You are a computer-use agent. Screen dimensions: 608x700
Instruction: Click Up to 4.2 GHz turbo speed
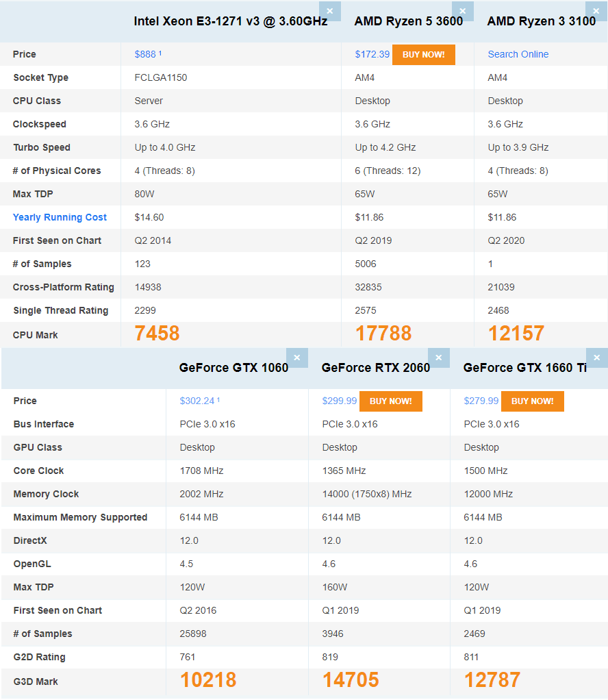coord(385,147)
